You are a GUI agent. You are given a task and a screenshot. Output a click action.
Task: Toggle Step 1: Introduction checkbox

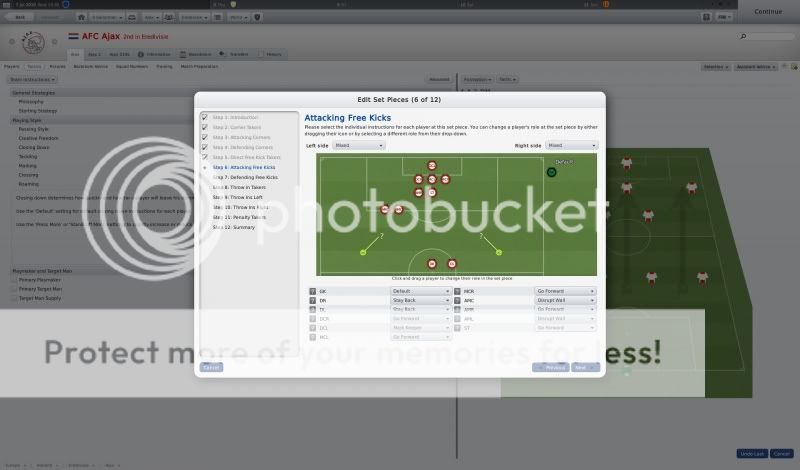tap(205, 118)
